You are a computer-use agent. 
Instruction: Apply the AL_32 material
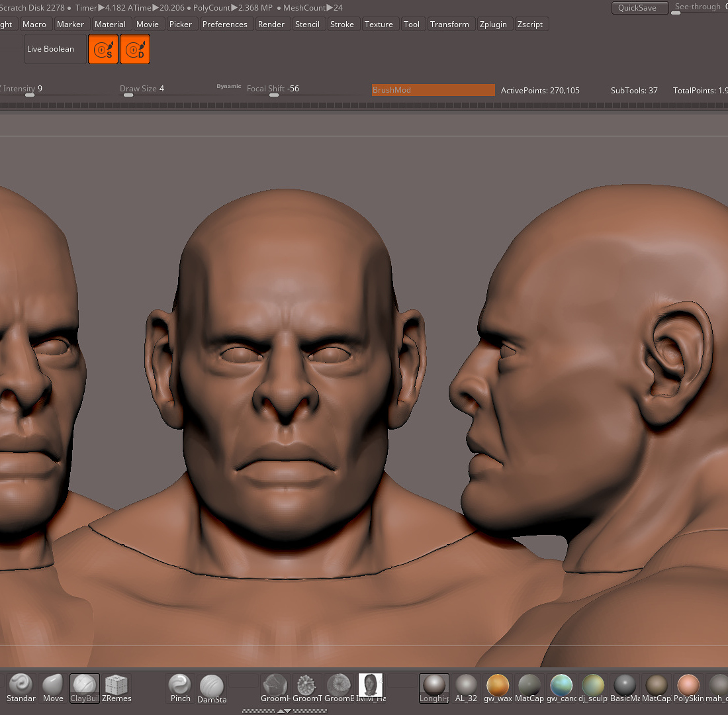tap(466, 688)
